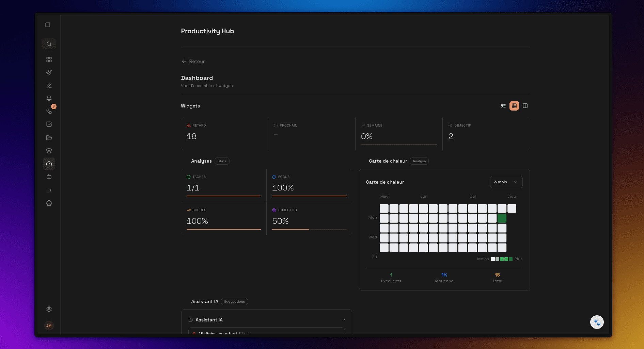This screenshot has height=349, width=644.
Task: Click the SUCCÈS 100% stat card
Action: tap(224, 219)
